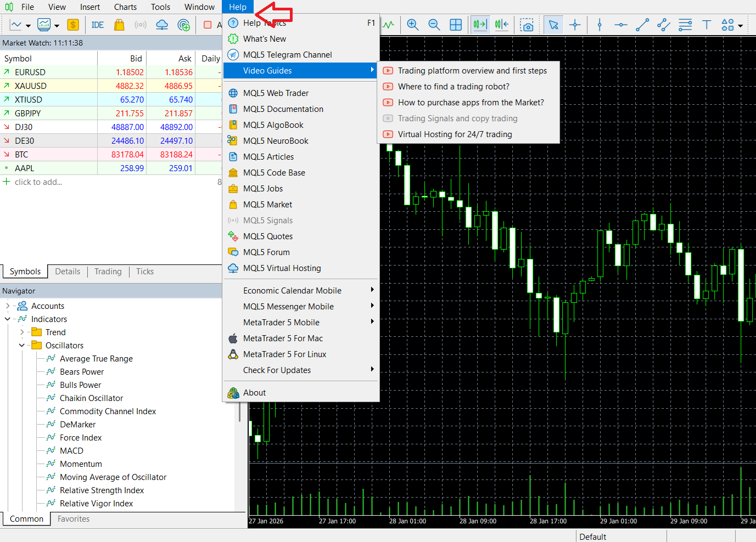Expand MQL5 Messenger Mobile submenu

pyautogui.click(x=301, y=307)
